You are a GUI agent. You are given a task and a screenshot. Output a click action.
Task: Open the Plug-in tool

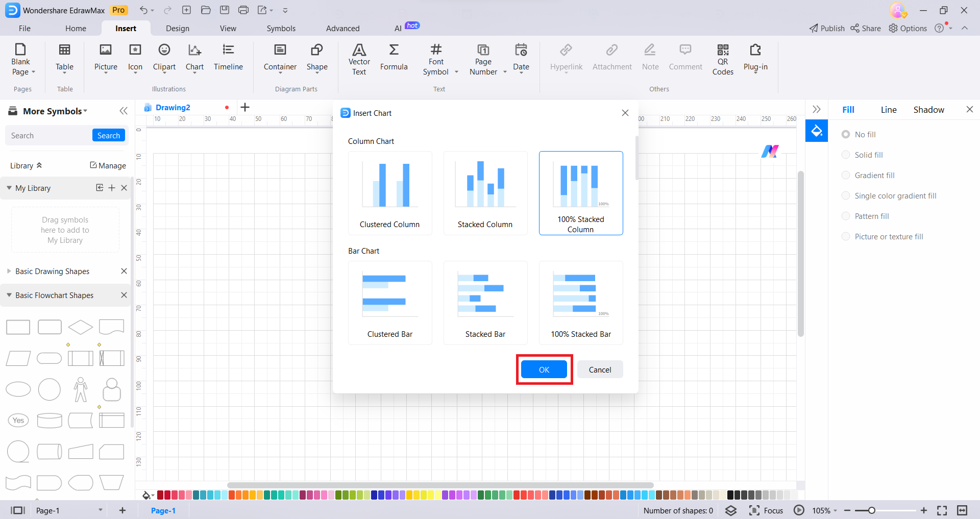tap(755, 59)
